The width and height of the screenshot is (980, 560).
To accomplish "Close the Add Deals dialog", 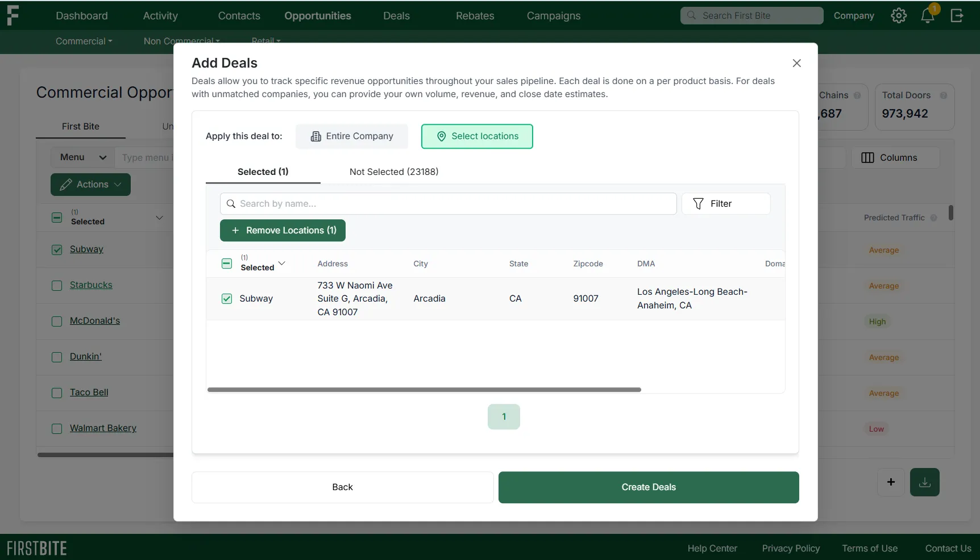I will pos(797,63).
